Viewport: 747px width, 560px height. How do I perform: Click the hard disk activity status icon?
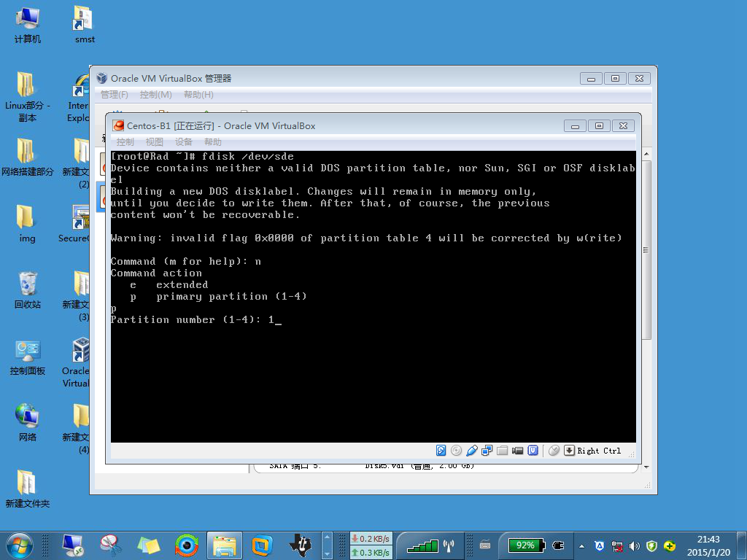point(441,451)
